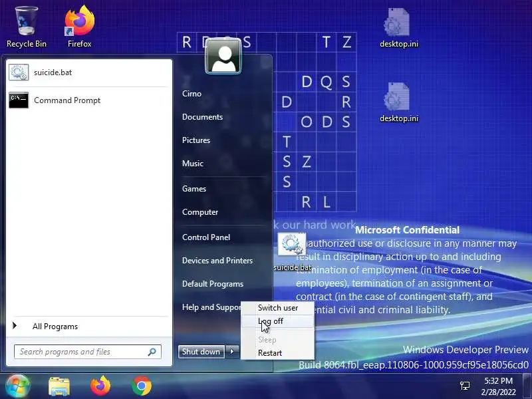Image resolution: width=532 pixels, height=399 pixels.
Task: Open Google Chrome from the taskbar
Action: [x=142, y=386]
